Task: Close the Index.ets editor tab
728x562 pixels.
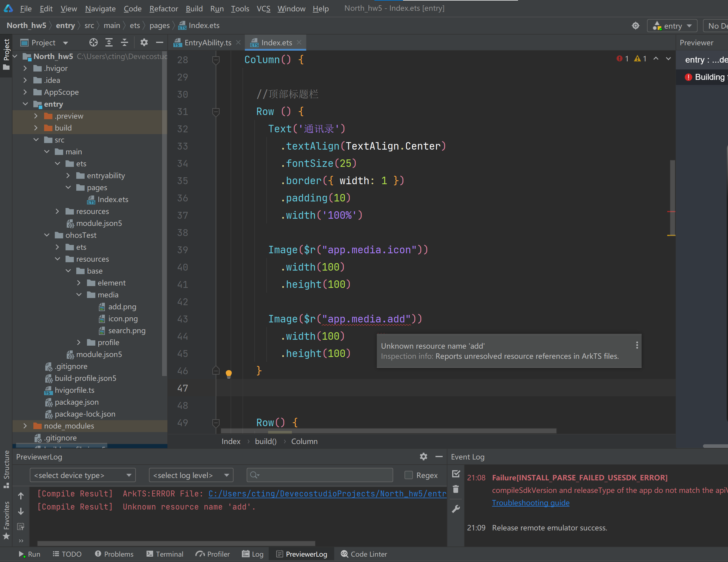Action: [x=299, y=42]
